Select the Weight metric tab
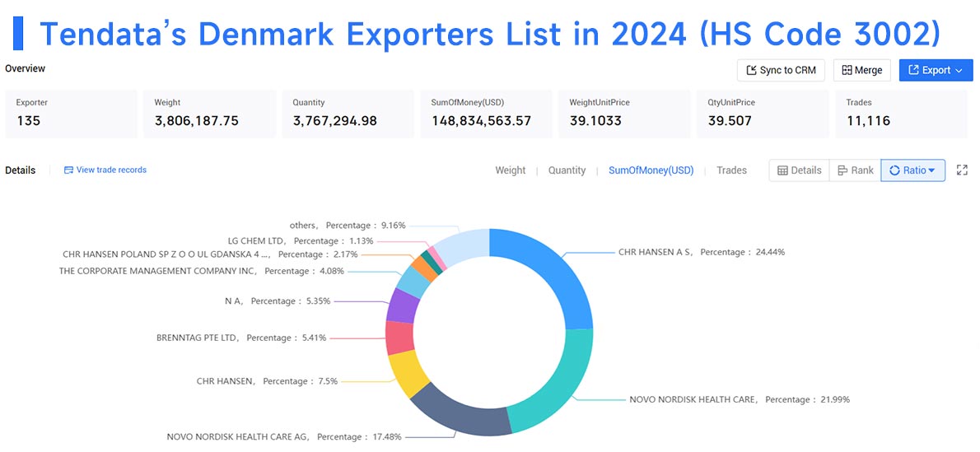Screen dimensions: 980x452 point(511,170)
